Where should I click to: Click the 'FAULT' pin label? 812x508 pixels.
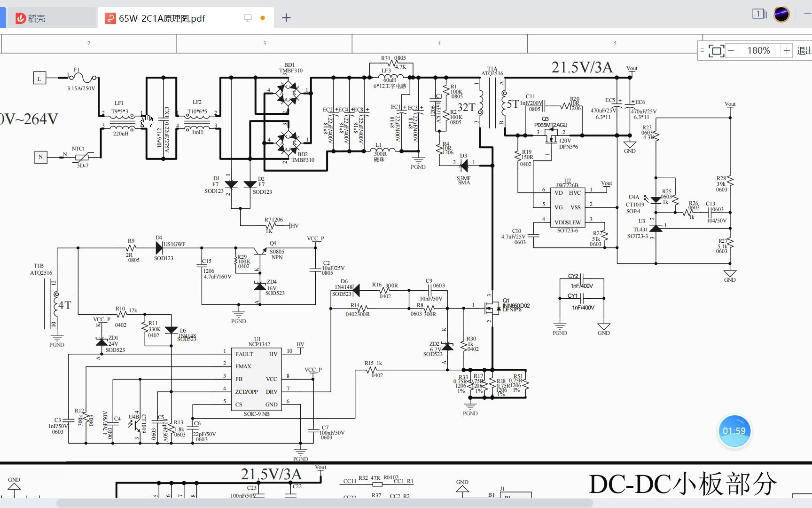[244, 354]
